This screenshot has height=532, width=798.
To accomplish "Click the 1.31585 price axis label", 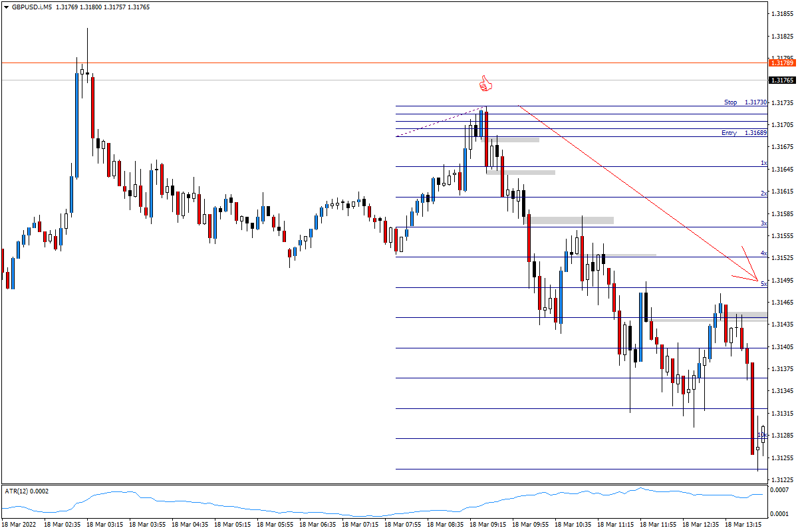I will (783, 213).
